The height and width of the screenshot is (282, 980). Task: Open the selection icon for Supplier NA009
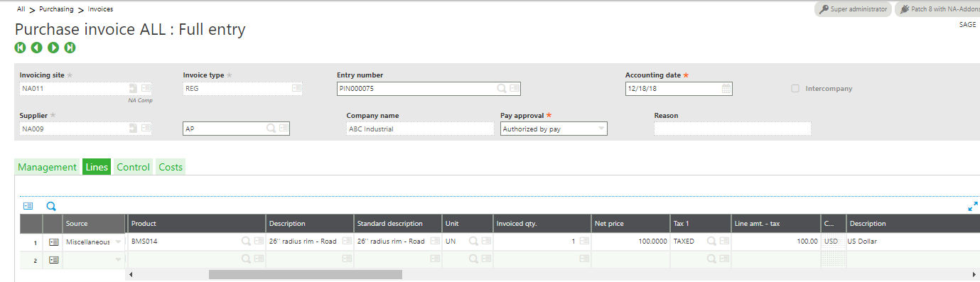coord(146,129)
